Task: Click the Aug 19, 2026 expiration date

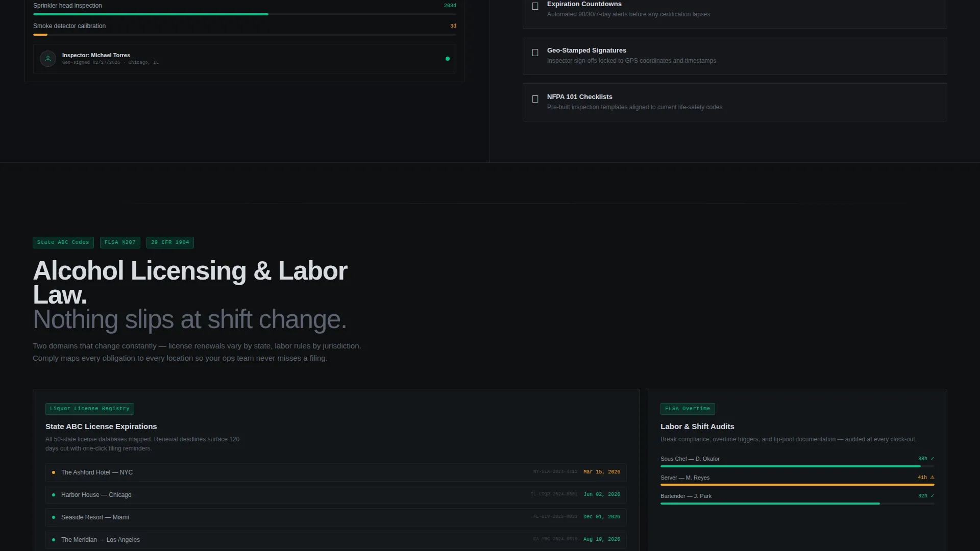Action: tap(602, 539)
